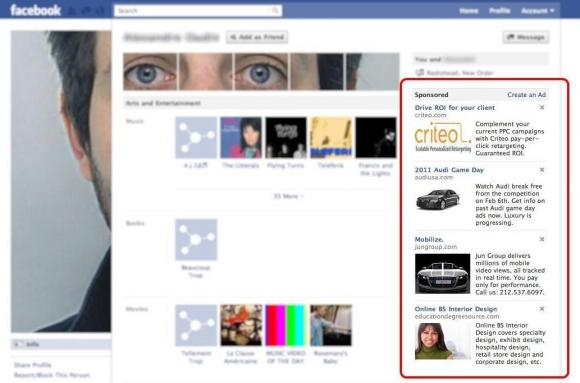
Task: Close the Drive ROI for your client ad
Action: tap(542, 107)
